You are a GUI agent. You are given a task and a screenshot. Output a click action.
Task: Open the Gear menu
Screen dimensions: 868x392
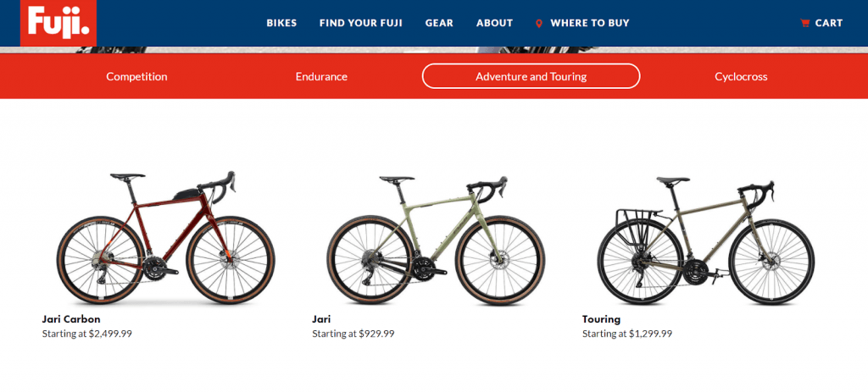[440, 23]
